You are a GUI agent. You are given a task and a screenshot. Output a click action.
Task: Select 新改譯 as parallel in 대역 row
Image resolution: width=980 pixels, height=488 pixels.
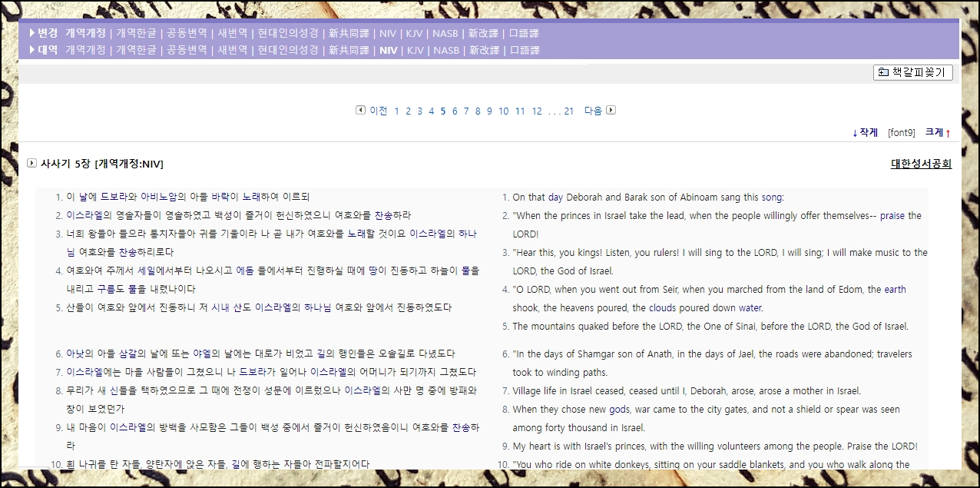click(x=485, y=50)
